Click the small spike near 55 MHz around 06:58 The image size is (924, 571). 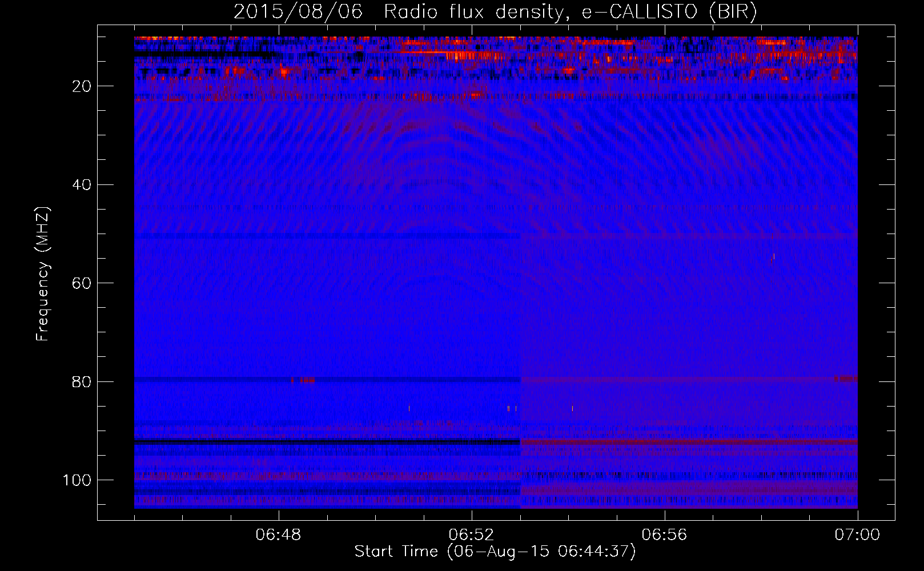(x=774, y=256)
